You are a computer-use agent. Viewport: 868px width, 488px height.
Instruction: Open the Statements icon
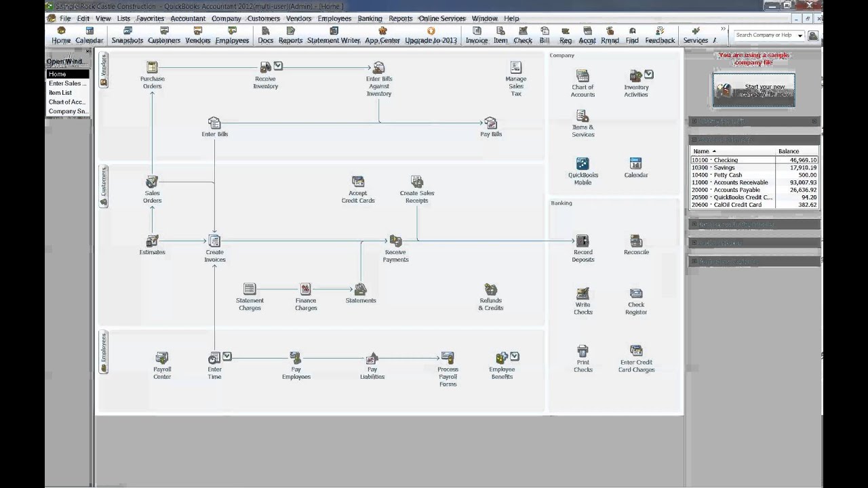click(x=360, y=289)
